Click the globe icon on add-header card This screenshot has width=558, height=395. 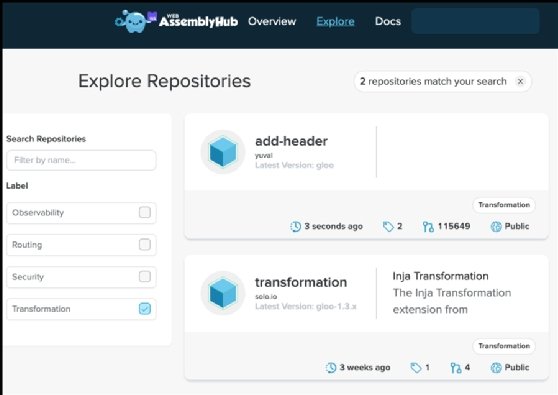[x=496, y=226]
